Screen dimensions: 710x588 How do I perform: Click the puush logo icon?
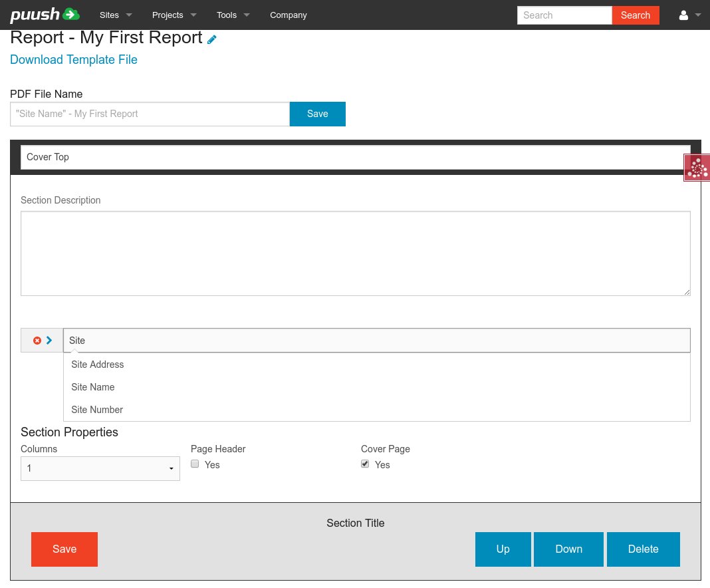(45, 15)
